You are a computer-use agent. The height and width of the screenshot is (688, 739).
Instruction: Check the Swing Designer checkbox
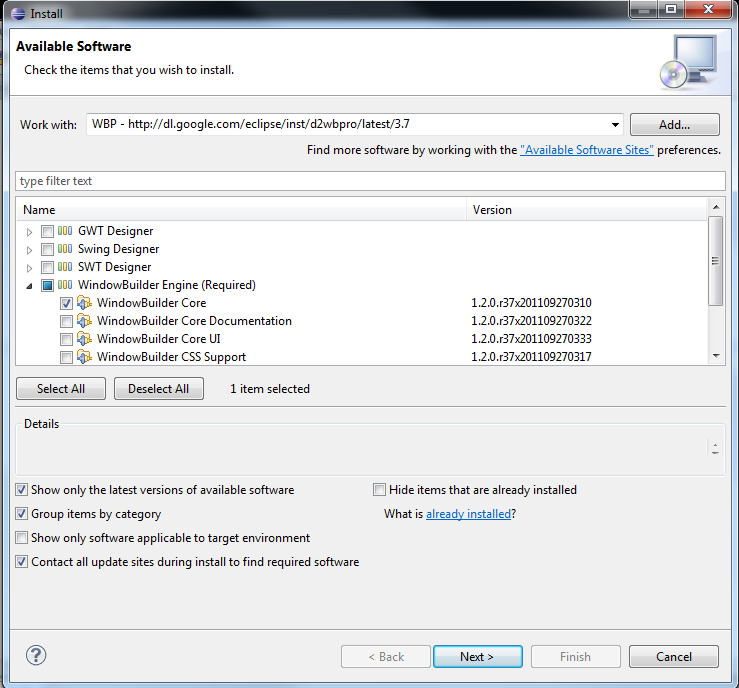[47, 249]
